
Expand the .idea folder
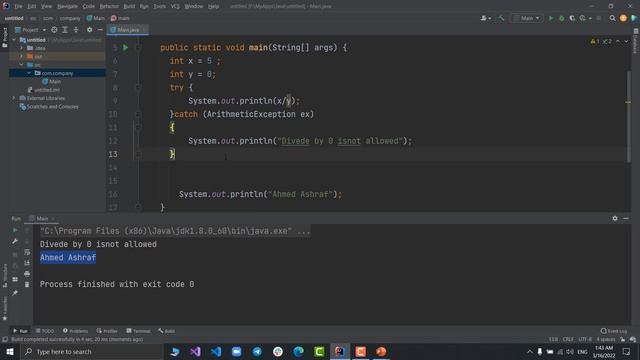pyautogui.click(x=22, y=48)
